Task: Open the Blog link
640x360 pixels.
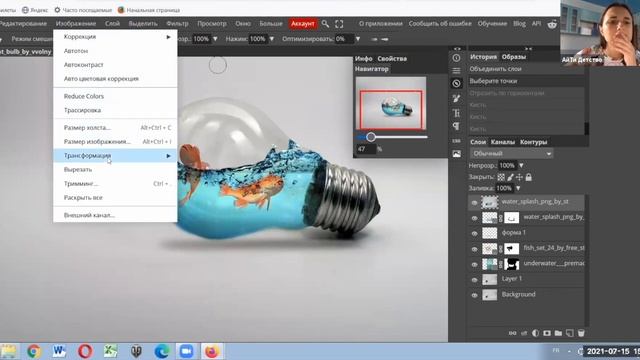Action: point(519,24)
